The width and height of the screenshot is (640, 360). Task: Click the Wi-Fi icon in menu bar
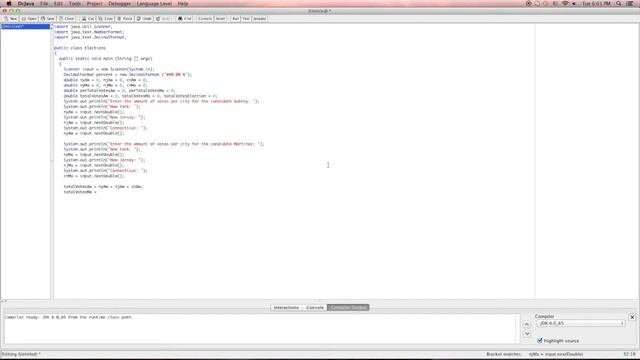pyautogui.click(x=565, y=3)
